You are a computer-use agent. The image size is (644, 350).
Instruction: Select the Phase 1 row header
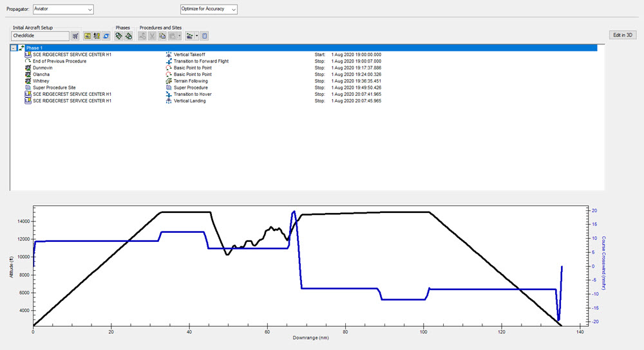[35, 48]
